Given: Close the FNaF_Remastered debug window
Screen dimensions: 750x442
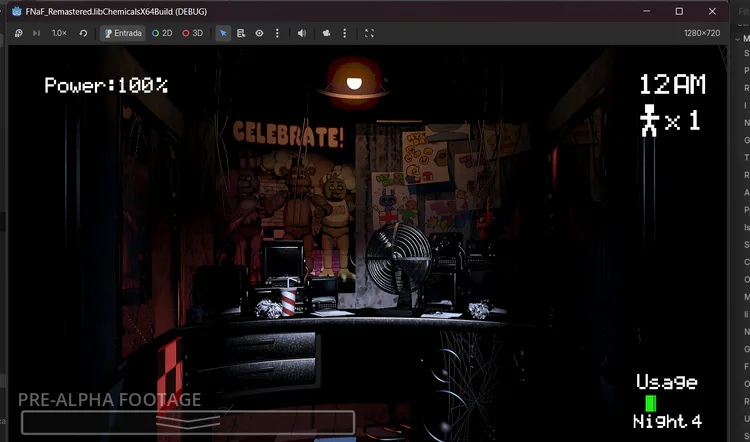Looking at the screenshot, I should (712, 11).
